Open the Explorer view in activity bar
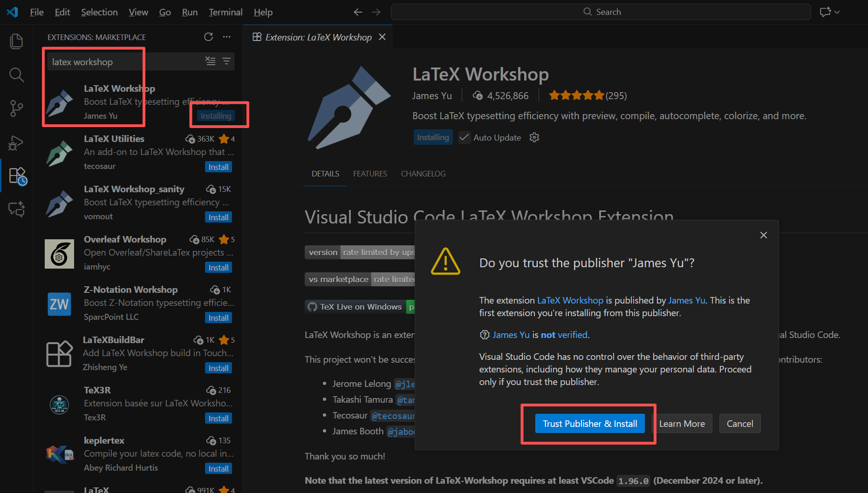Image resolution: width=868 pixels, height=493 pixels. [x=16, y=41]
